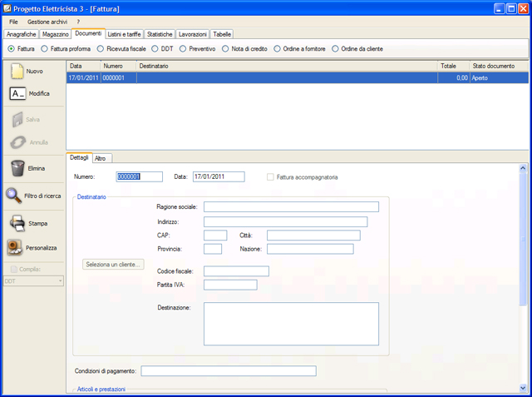Viewport: 532px width, 397px height.
Task: Click the Destinazione text area
Action: click(291, 324)
